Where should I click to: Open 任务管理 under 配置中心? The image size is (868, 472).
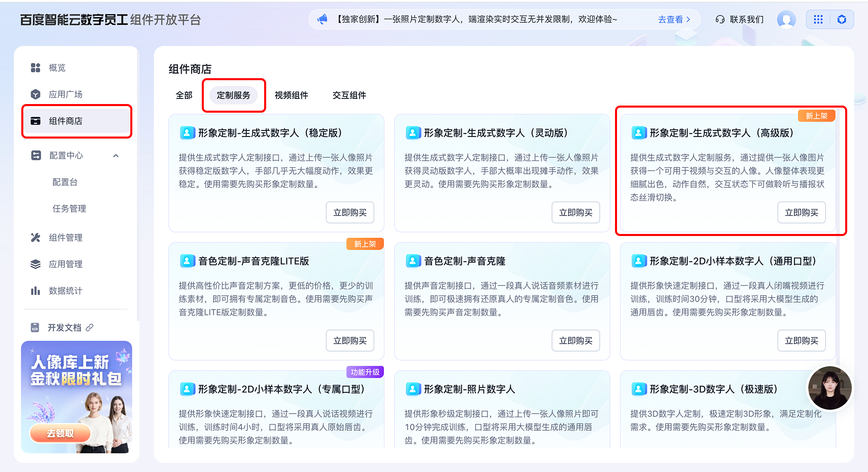click(x=69, y=209)
